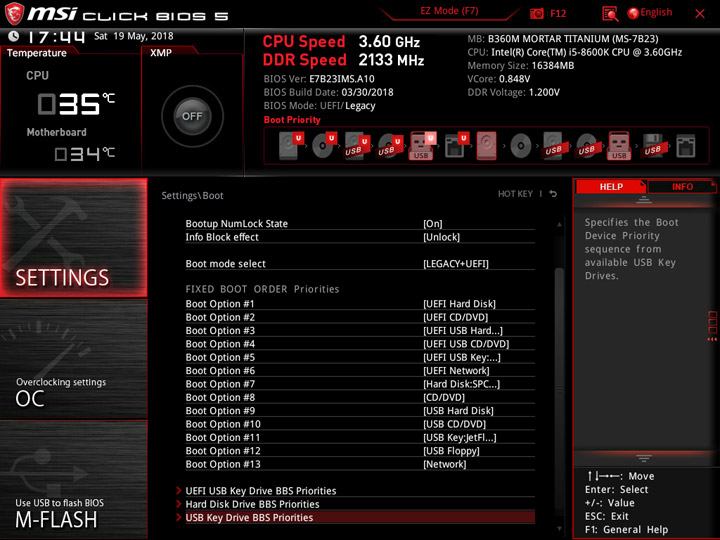Switch to the INFO tab
This screenshot has width=720, height=540.
click(x=682, y=186)
